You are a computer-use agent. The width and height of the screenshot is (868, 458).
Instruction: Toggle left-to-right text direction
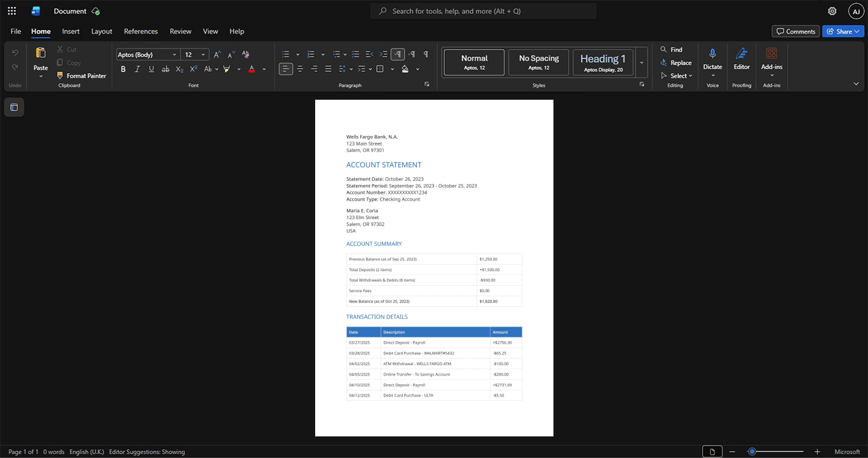point(398,55)
